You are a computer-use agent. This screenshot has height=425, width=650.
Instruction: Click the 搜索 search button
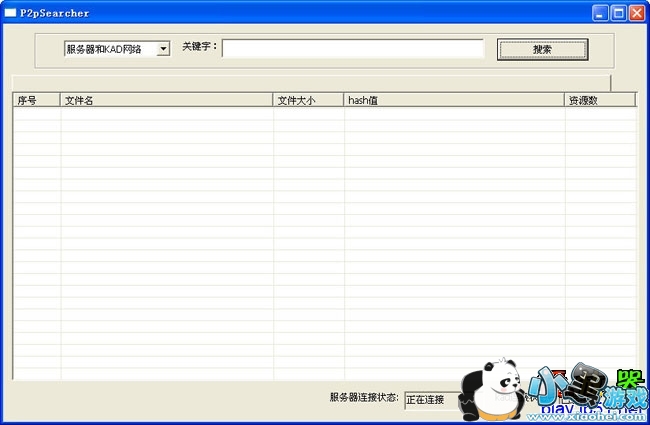tap(543, 49)
